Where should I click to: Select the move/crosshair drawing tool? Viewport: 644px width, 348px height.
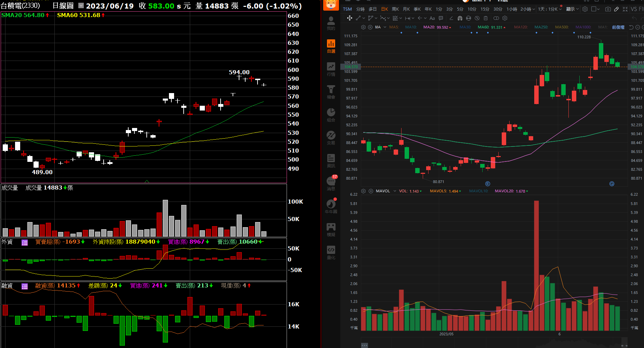350,18
